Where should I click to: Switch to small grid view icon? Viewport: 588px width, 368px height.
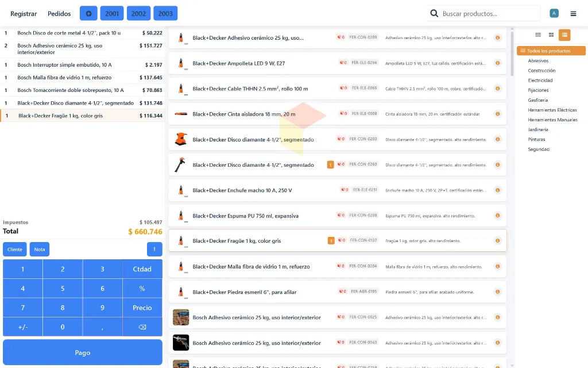pyautogui.click(x=537, y=35)
